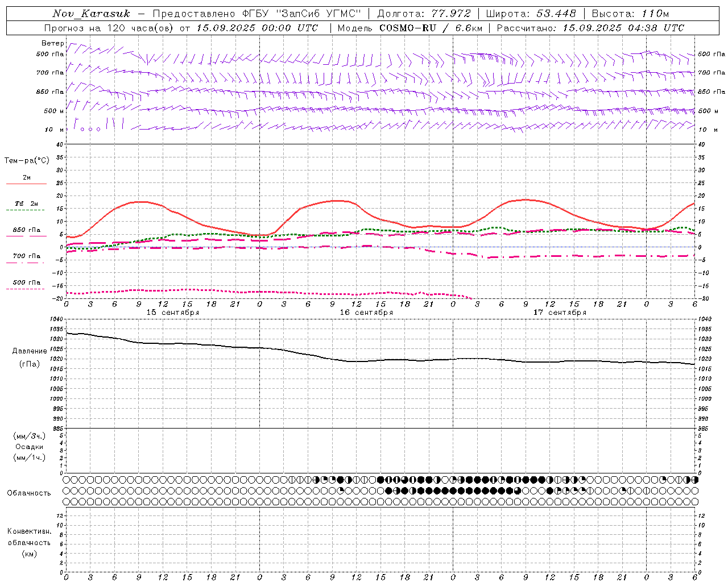
Task: Click the 850 гПа temperature legend line
Action: (x=26, y=236)
